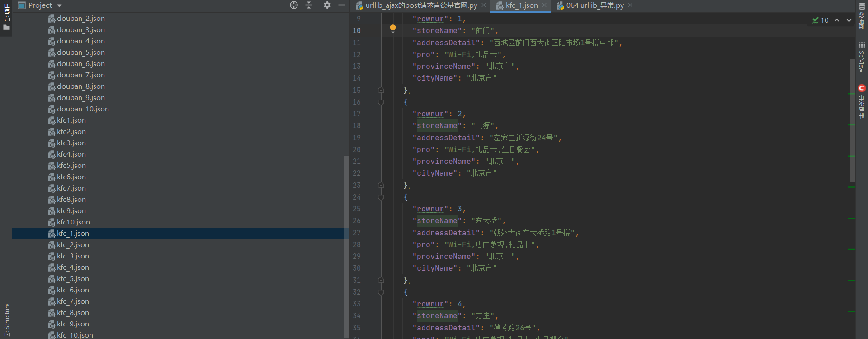868x339 pixels.
Task: Click the address "左家庄新源街24号"
Action: click(x=523, y=138)
